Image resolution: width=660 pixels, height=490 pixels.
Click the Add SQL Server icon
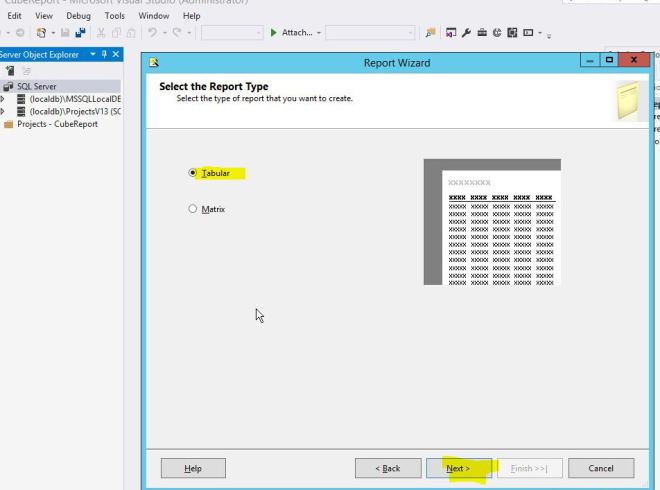pos(8,71)
